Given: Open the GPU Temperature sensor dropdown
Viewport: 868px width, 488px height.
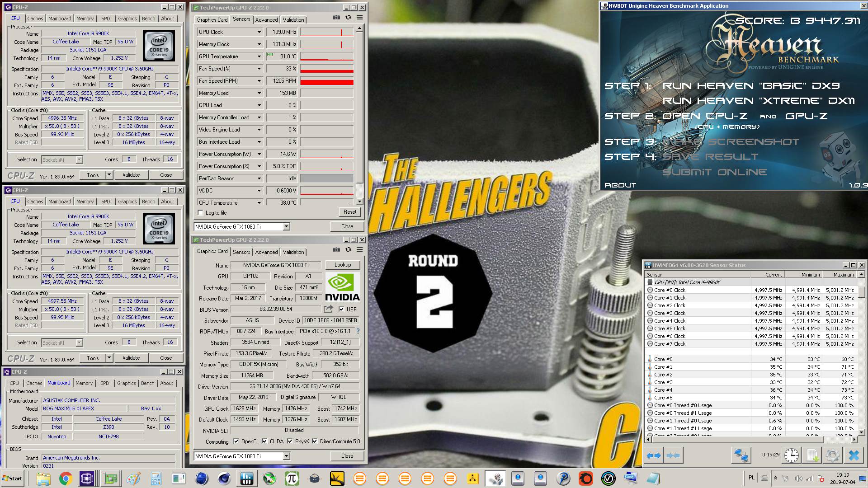Looking at the screenshot, I should pyautogui.click(x=259, y=56).
